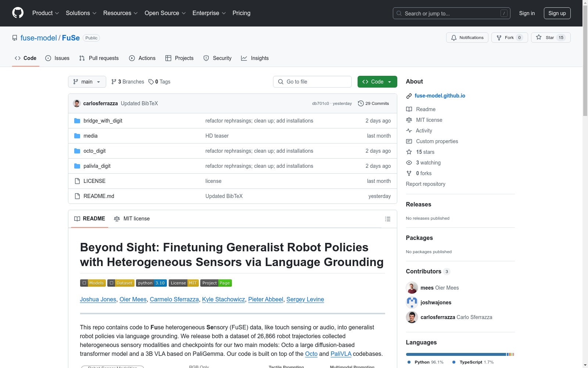This screenshot has width=588, height=368.
Task: Click the palivla_digit folder icon
Action: [77, 166]
